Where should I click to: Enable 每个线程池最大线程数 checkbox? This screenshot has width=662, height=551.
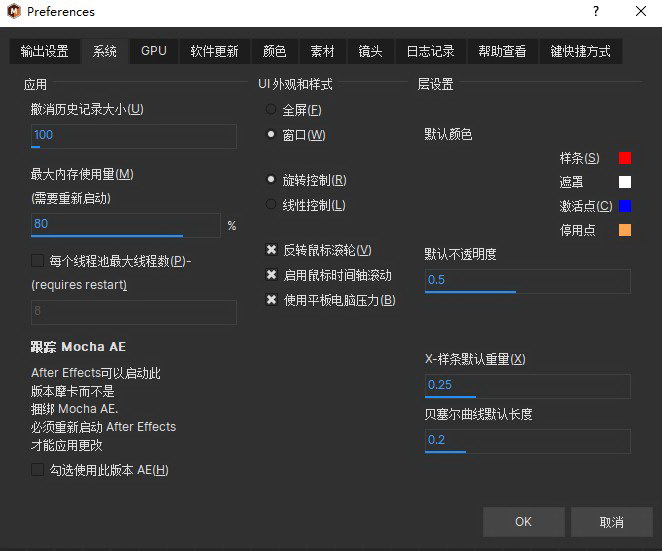tap(38, 261)
